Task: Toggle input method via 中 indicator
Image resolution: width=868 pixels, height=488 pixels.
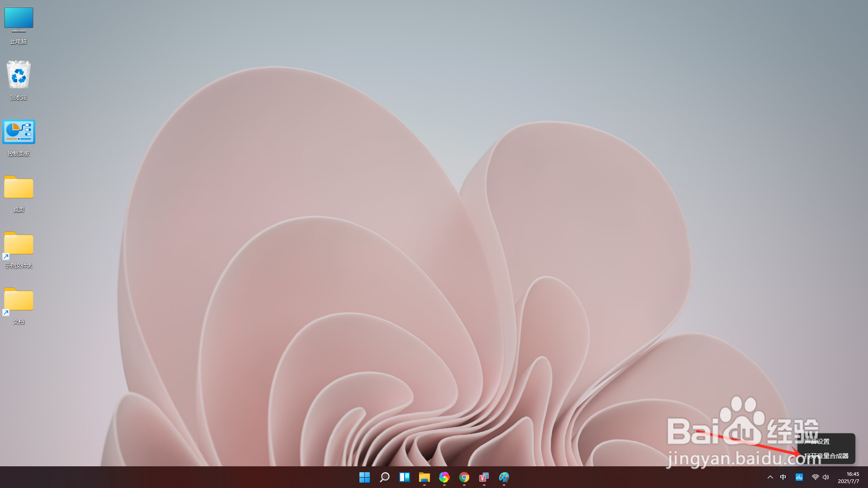Action: click(x=783, y=477)
